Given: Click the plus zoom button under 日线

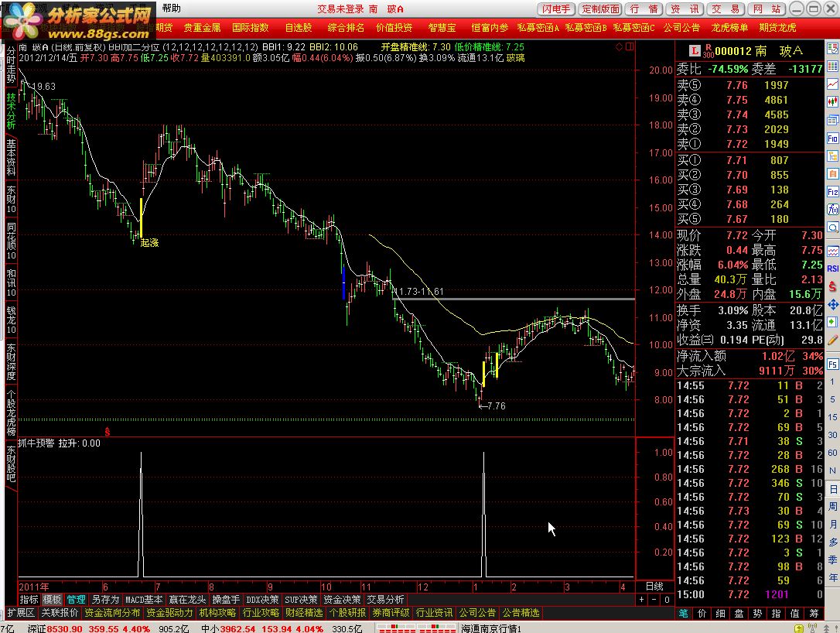Looking at the screenshot, I should pyautogui.click(x=642, y=599).
